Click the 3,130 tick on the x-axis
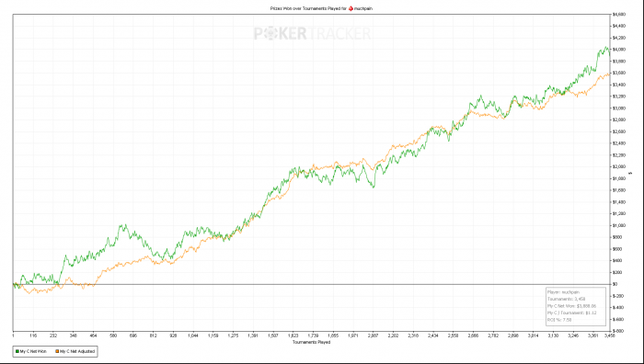Viewport: 644px width, 364px height. (553, 336)
